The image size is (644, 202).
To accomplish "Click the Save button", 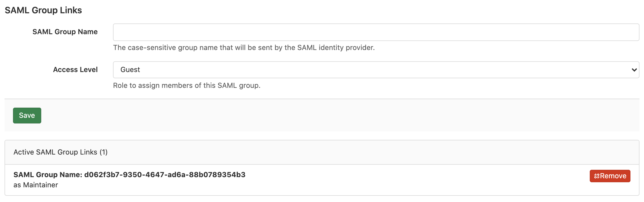I will (27, 115).
